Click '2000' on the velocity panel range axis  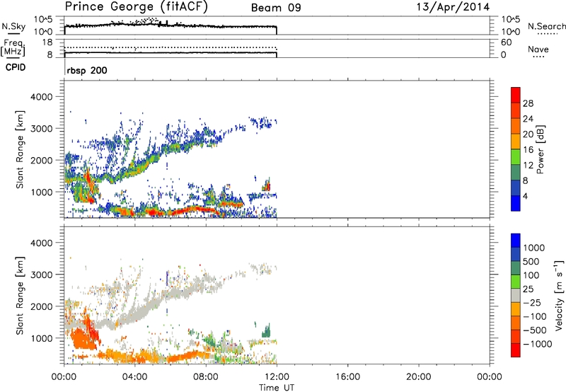point(42,306)
